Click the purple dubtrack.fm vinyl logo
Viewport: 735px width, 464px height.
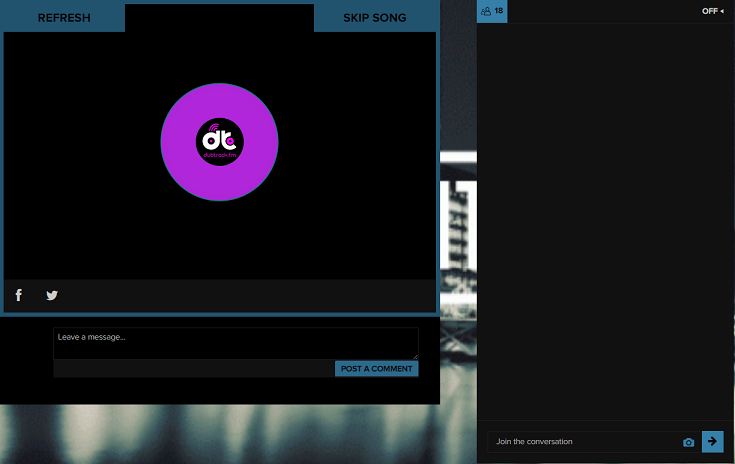coord(219,142)
